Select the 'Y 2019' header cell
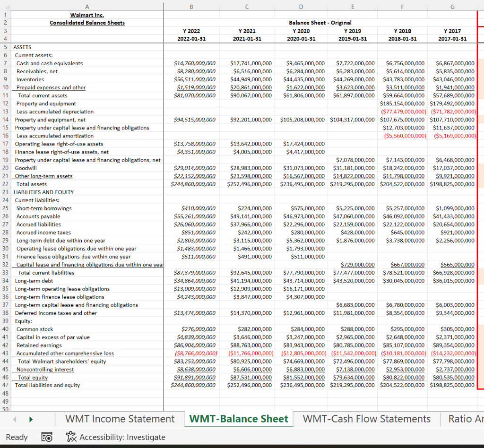 coord(353,31)
